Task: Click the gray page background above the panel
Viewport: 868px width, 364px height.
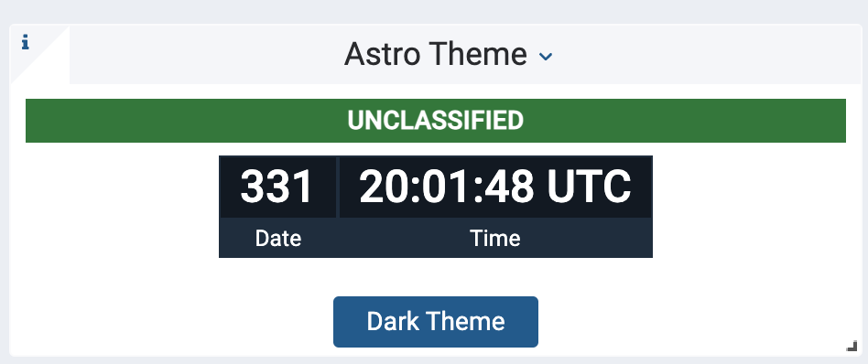Action: [x=434, y=11]
